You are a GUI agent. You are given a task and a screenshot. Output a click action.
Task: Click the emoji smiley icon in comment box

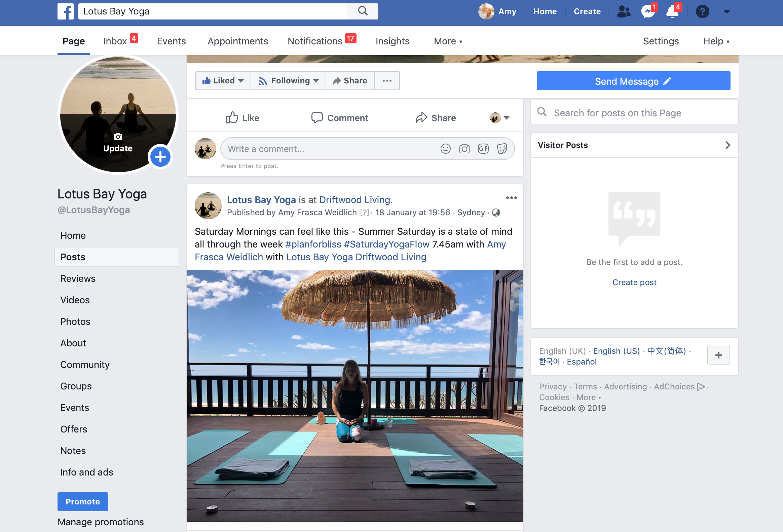(445, 149)
